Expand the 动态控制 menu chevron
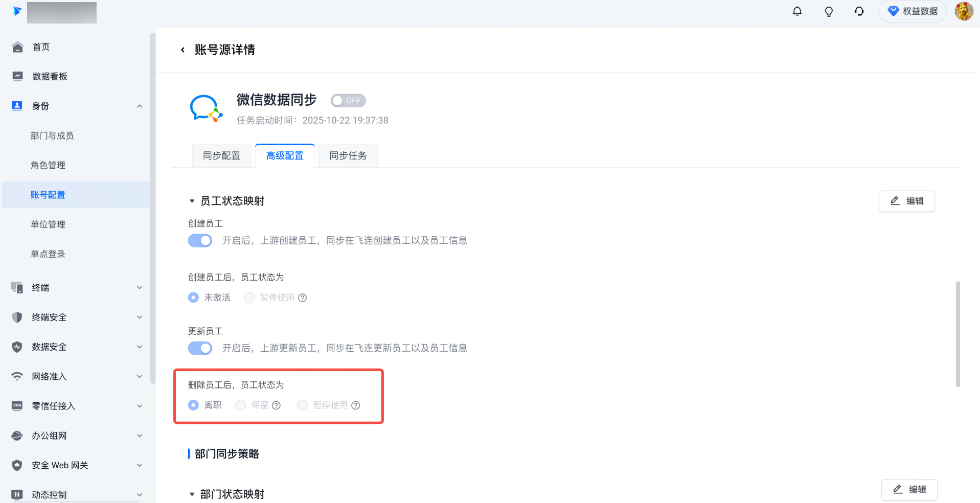Screen dimensions: 980x503 coord(140,495)
